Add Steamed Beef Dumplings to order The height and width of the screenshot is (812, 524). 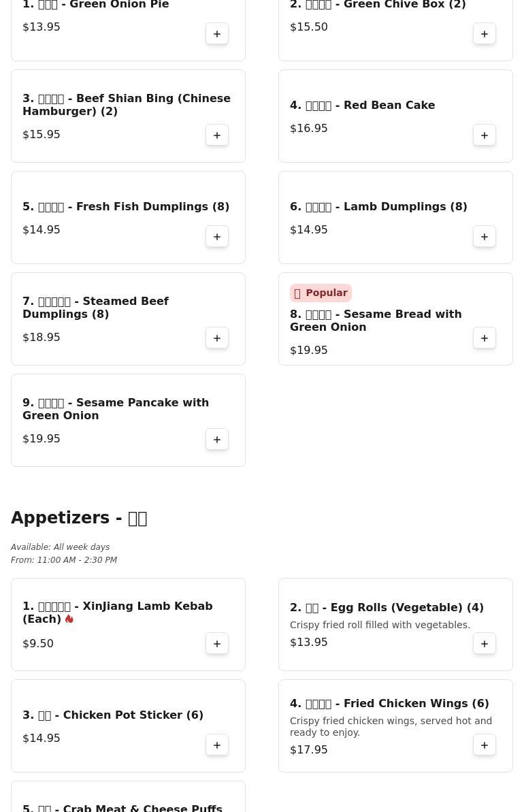coord(217,338)
